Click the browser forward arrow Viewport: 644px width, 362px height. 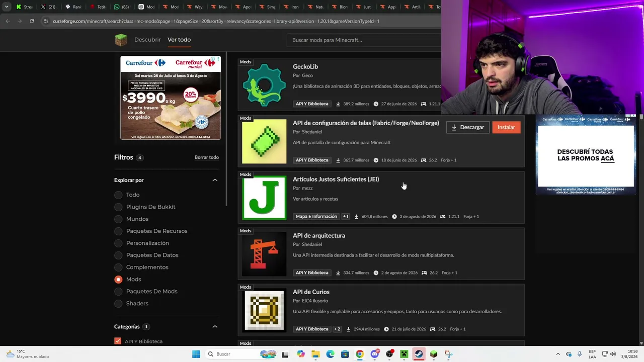(x=20, y=21)
